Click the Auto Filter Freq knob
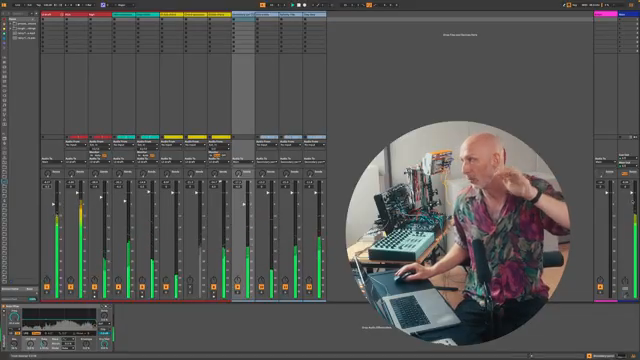The height and width of the screenshot is (360, 640). click(x=14, y=316)
